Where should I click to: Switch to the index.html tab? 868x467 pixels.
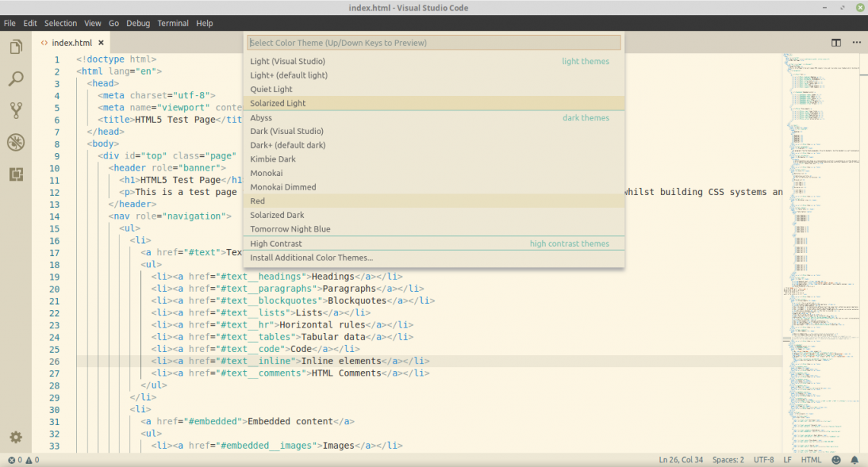[x=71, y=43]
